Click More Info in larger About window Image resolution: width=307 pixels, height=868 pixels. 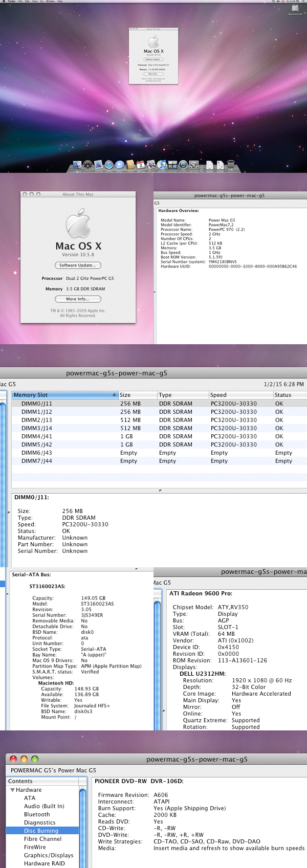click(78, 299)
